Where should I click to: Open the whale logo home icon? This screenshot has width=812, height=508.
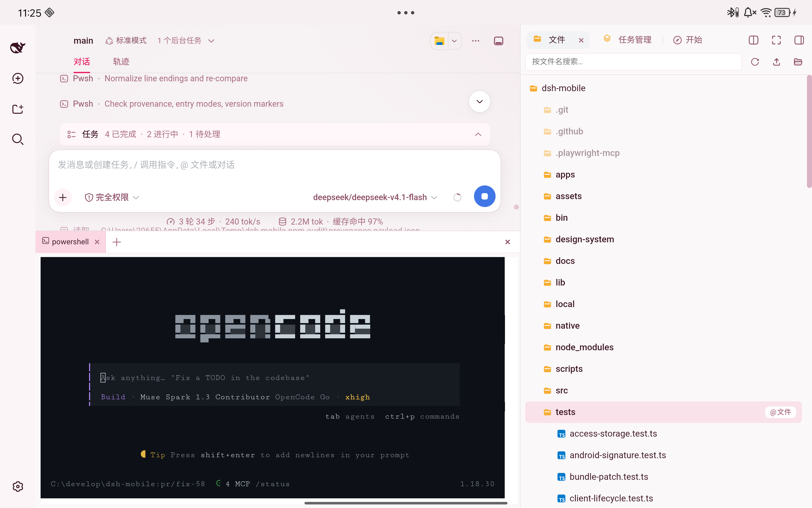pyautogui.click(x=18, y=47)
